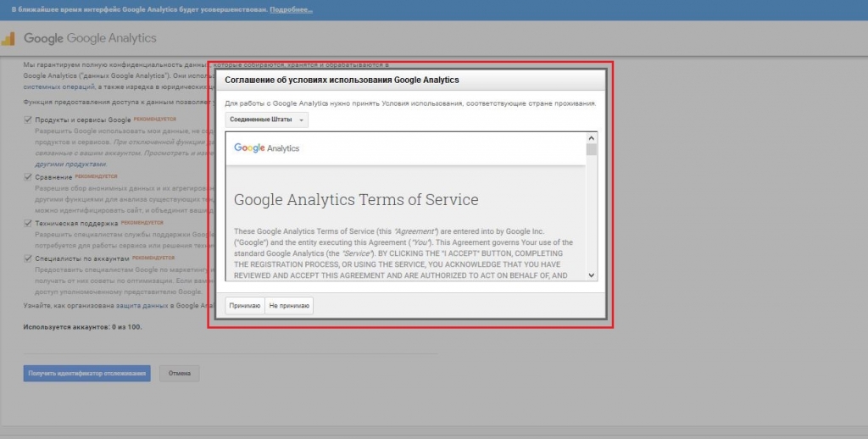The width and height of the screenshot is (868, 439).
Task: Open the 'системных операций' link
Action: pos(58,87)
